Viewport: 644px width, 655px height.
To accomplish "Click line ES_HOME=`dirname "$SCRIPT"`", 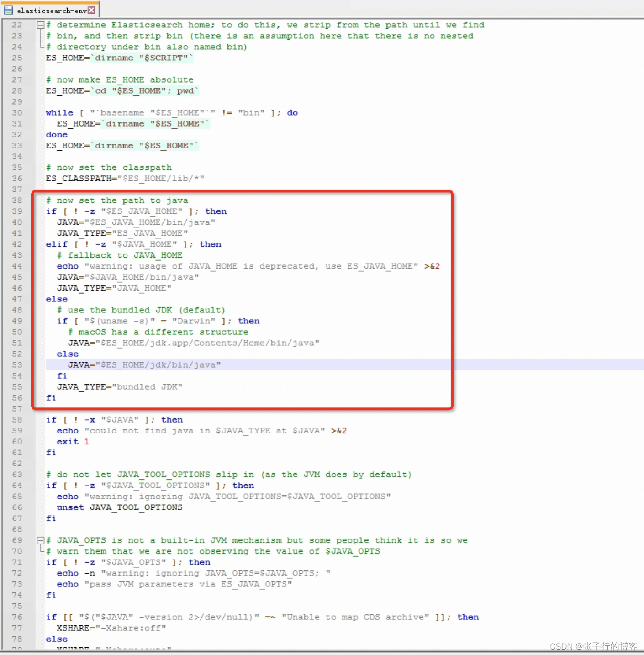I will (x=119, y=58).
